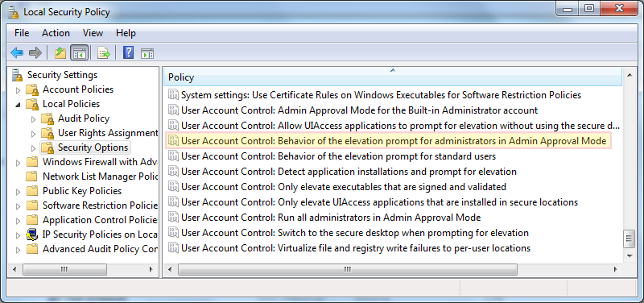Click the Software Restriction Policies folder icon
The image size is (644, 303).
(31, 205)
